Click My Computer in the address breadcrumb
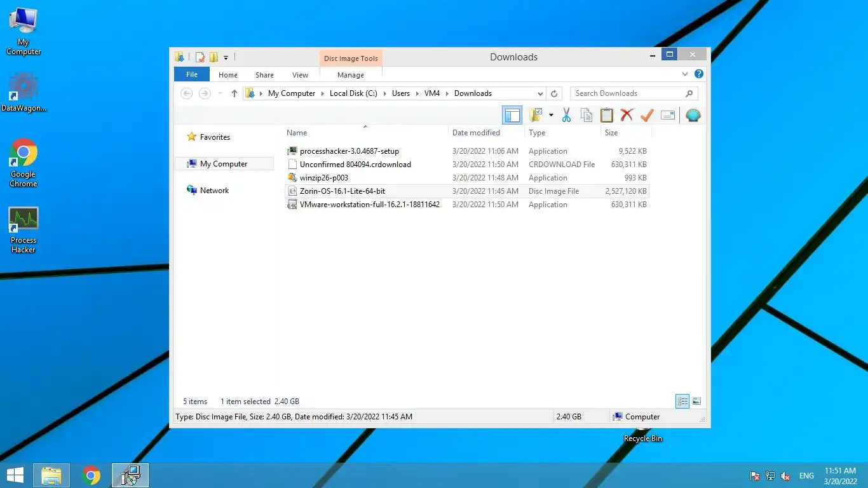This screenshot has height=488, width=868. pos(292,93)
